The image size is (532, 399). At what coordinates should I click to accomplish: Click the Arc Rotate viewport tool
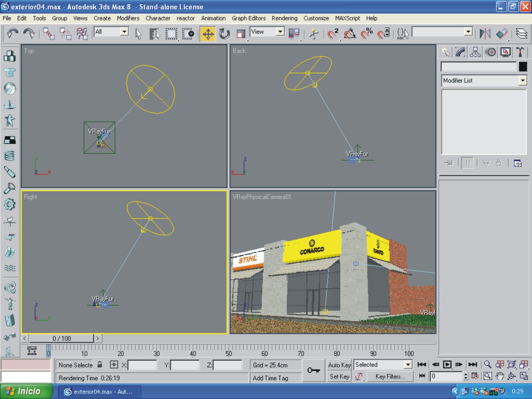click(x=512, y=376)
